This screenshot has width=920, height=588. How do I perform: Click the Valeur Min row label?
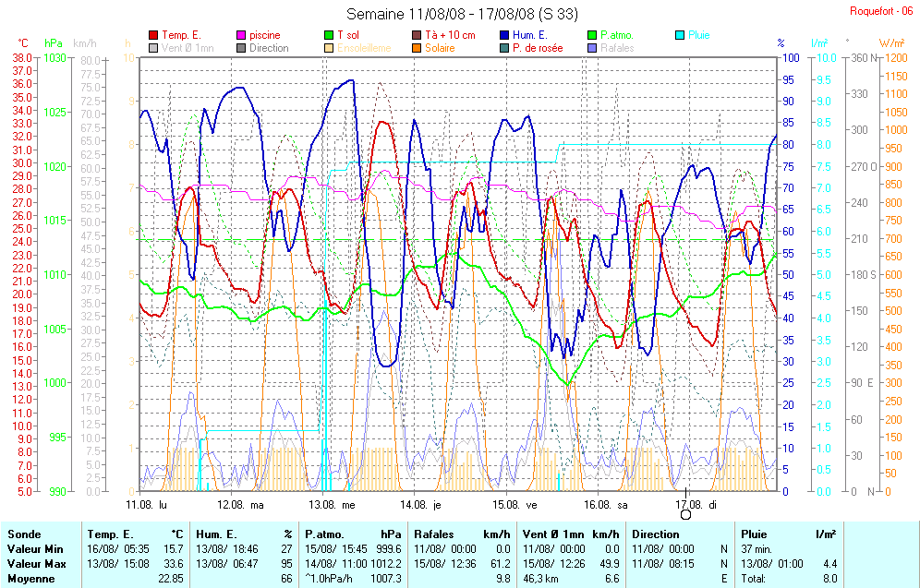click(35, 549)
